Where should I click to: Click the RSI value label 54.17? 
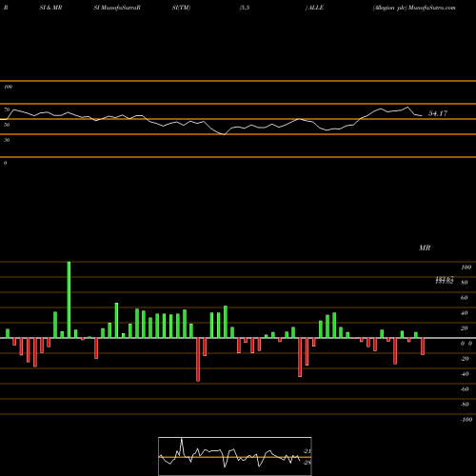point(438,113)
